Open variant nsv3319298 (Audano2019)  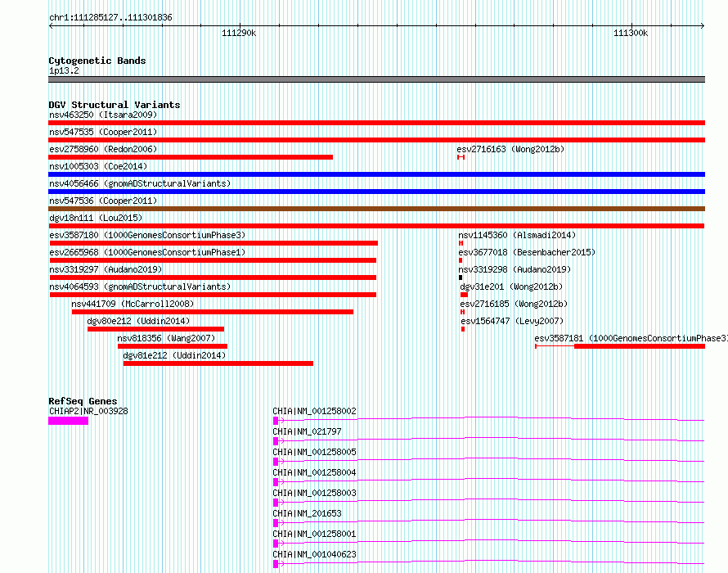pos(515,269)
